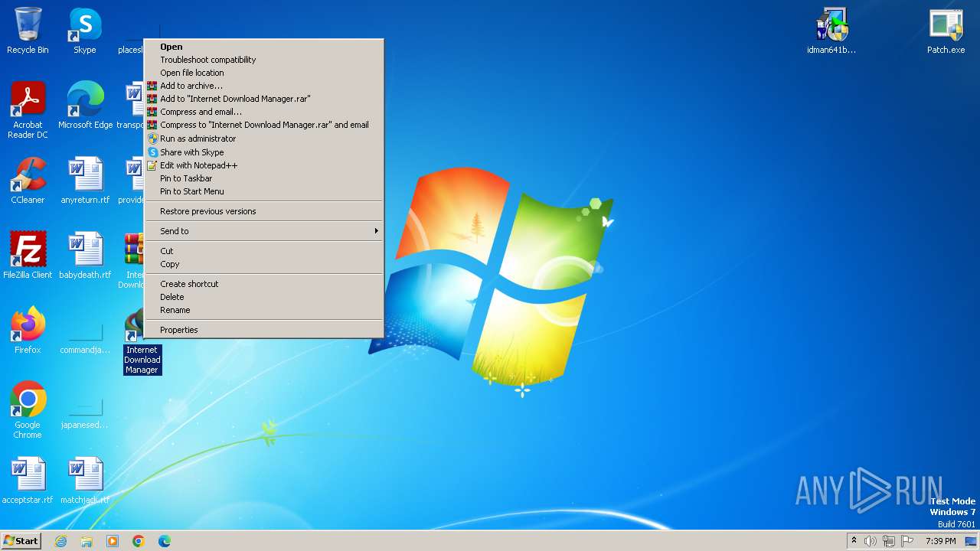Choose Compress to rar and email
Screen dimensions: 980x551
tap(263, 125)
